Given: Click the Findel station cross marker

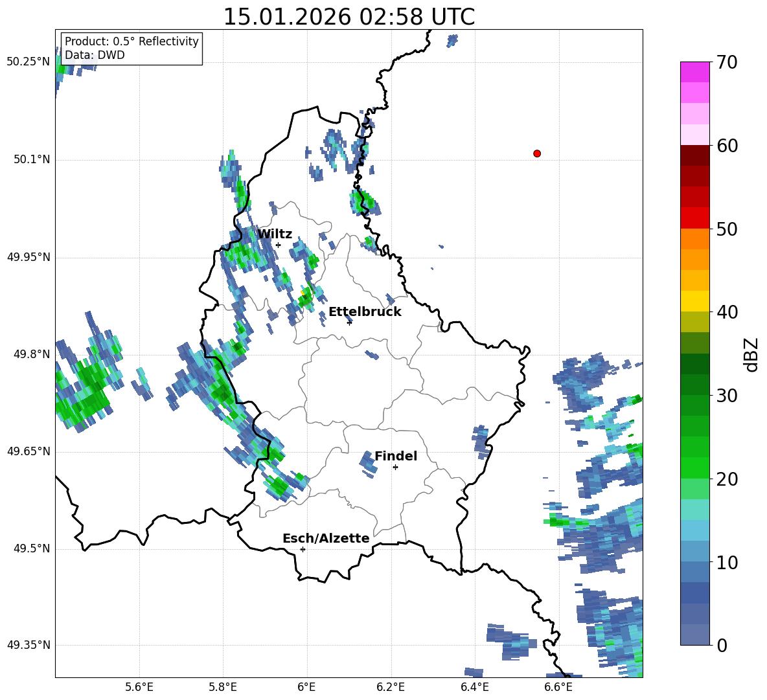Looking at the screenshot, I should tap(395, 468).
